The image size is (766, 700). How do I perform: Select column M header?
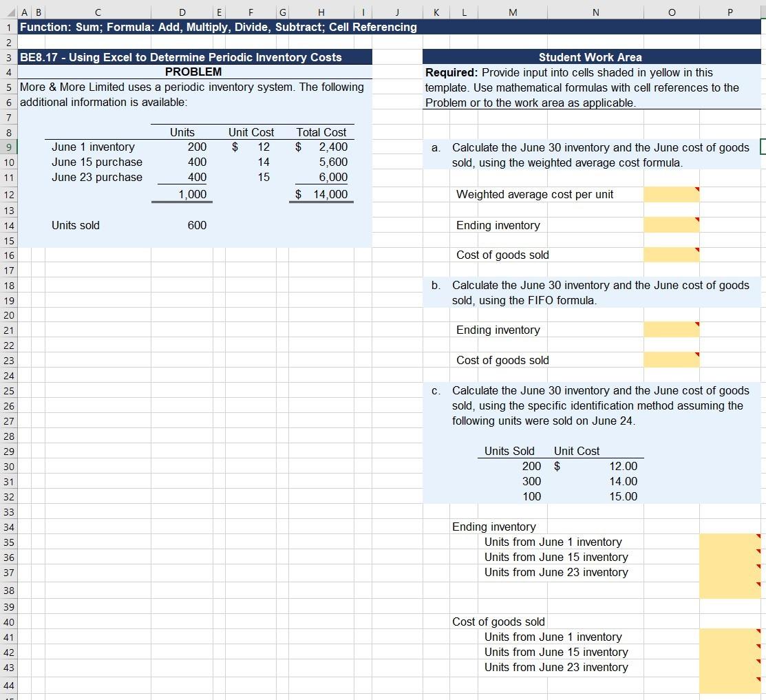pyautogui.click(x=513, y=12)
